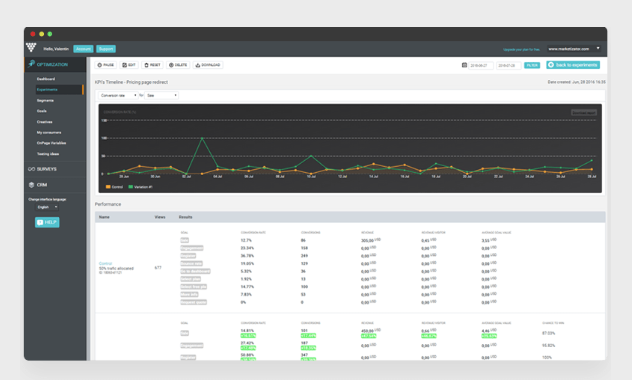The height and width of the screenshot is (380, 632).
Task: Click the Optimization section icon
Action: tap(31, 64)
